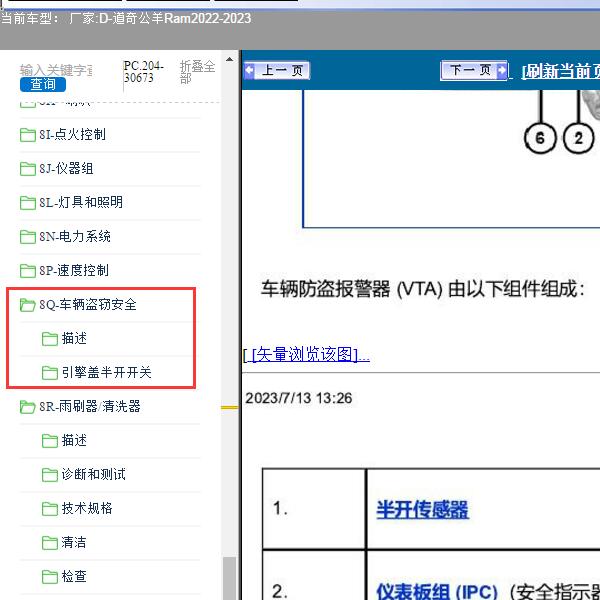
Task: Collapse the 8Q-车辆盗窃安全 folder
Action: point(88,304)
